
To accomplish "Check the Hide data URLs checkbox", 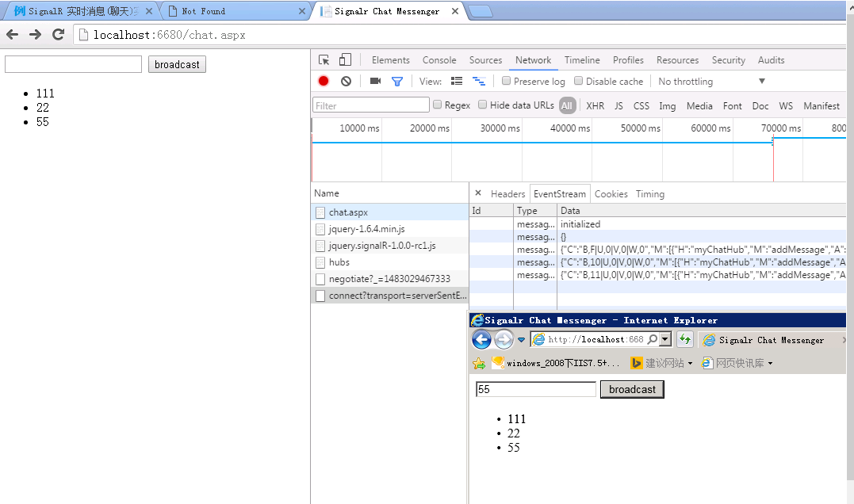I will 483,105.
